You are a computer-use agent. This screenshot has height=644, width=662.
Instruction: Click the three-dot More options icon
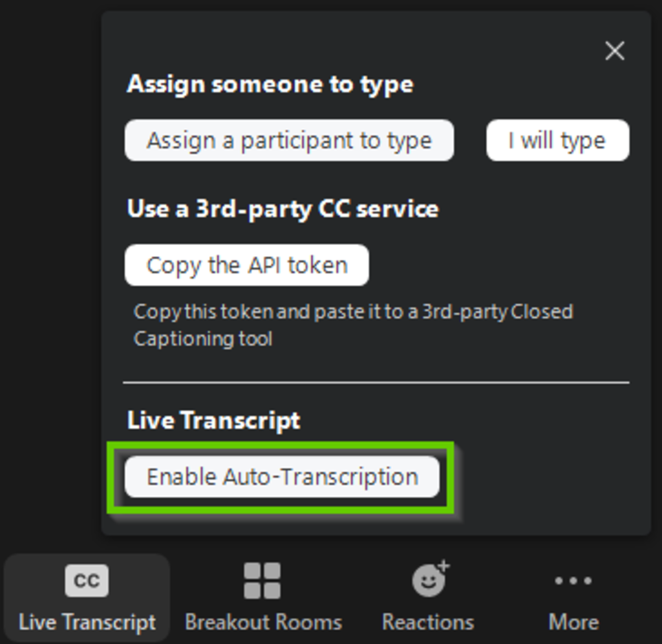pyautogui.click(x=573, y=580)
